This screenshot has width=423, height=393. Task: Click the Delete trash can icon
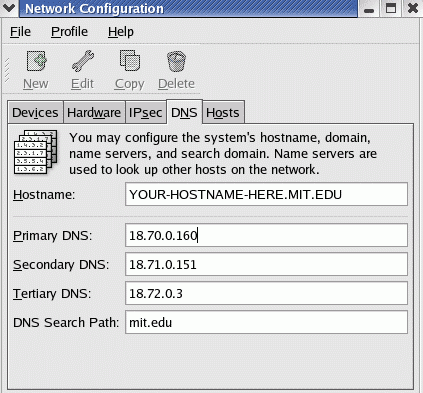point(176,61)
